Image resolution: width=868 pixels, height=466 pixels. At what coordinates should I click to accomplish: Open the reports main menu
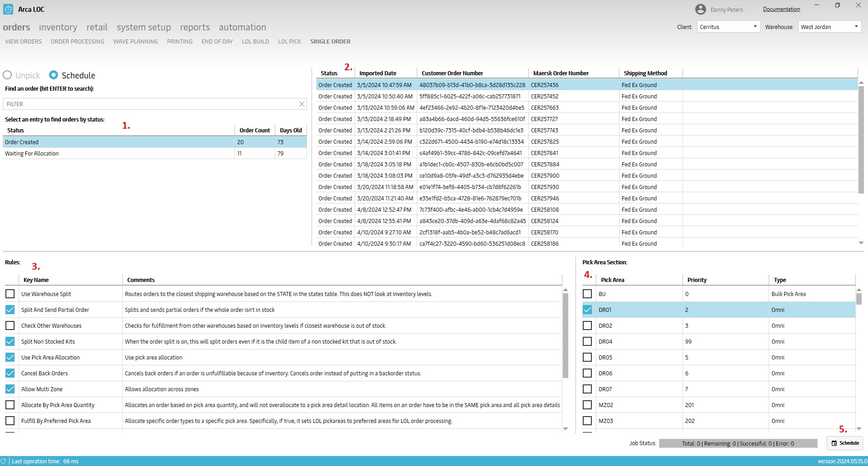[195, 27]
